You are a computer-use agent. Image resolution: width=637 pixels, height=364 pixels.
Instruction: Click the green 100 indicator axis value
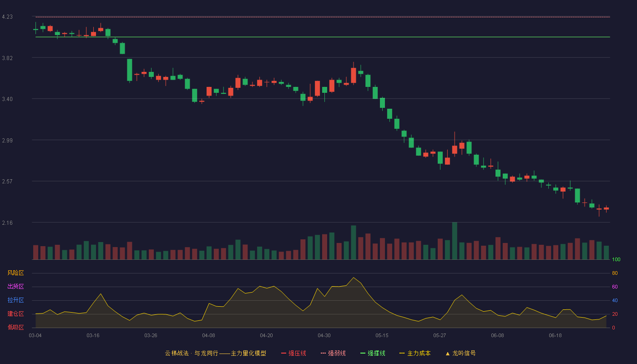click(616, 260)
